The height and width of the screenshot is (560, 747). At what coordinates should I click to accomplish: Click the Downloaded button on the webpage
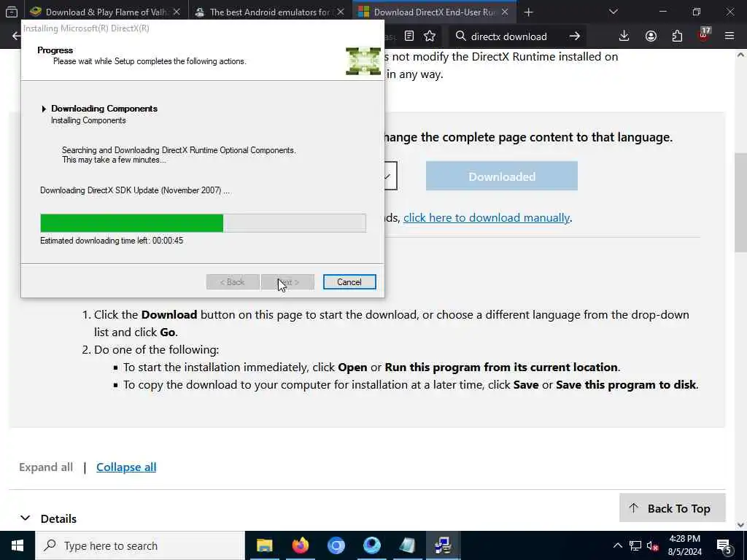click(x=502, y=176)
